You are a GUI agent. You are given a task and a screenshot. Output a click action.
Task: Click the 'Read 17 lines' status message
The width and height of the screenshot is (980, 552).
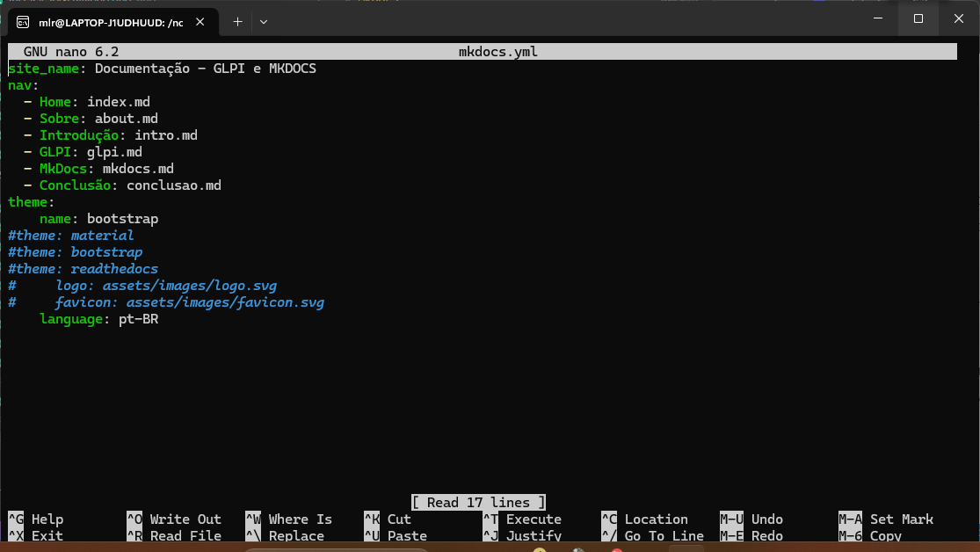click(x=478, y=503)
